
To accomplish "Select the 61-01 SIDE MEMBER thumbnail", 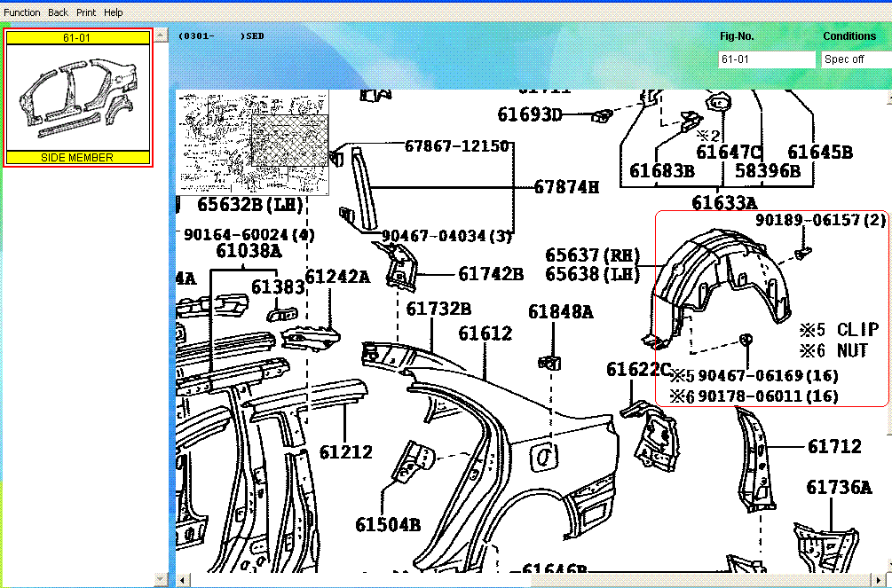I will 77,98.
